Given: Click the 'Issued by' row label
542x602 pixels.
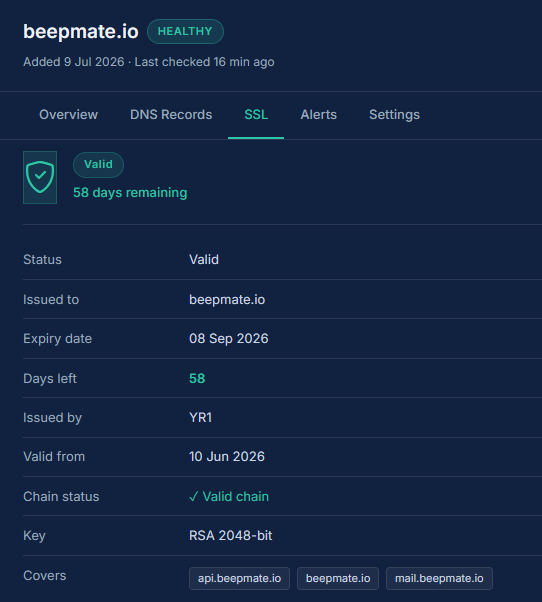Looking at the screenshot, I should (x=53, y=418).
